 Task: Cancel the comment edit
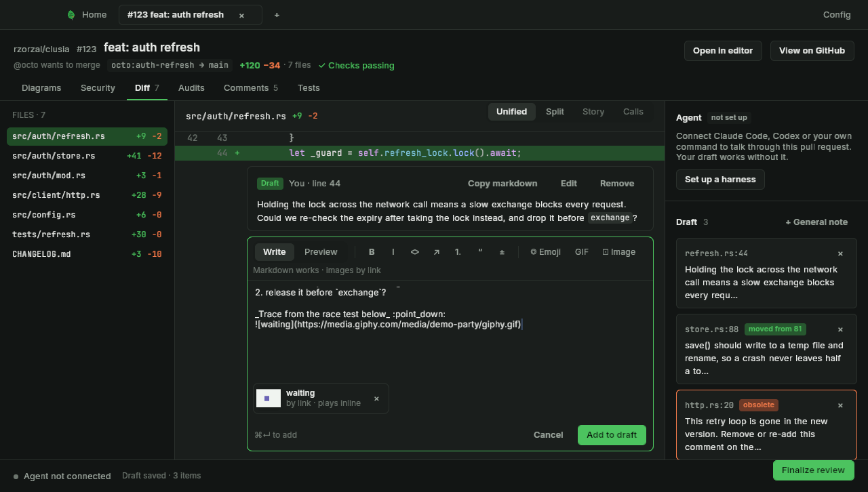click(x=549, y=435)
